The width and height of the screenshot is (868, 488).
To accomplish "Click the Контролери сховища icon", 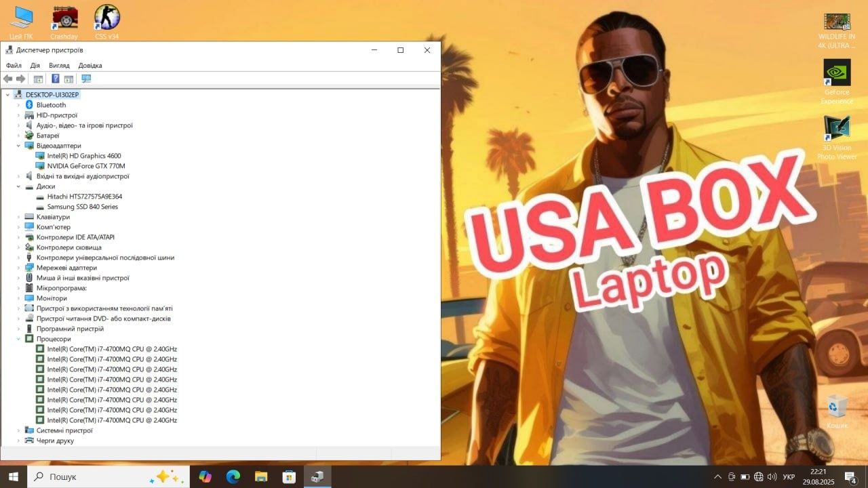I will (x=29, y=247).
